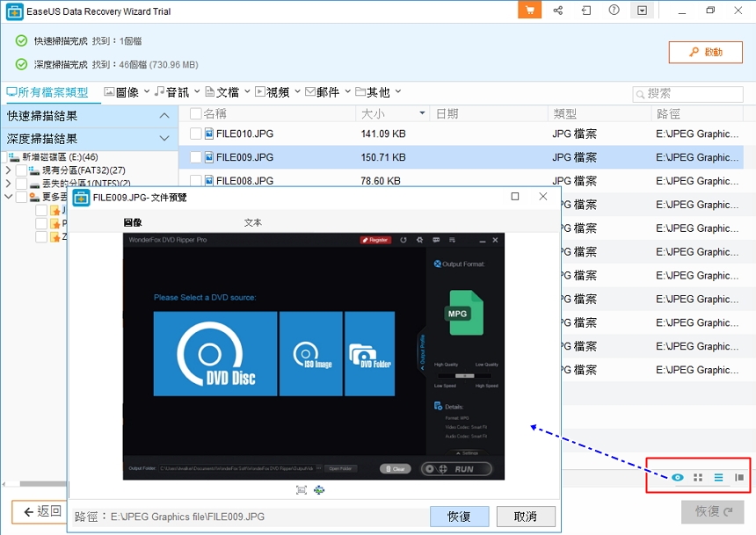Click the logo in the 文件預覽 dialog title

tap(81, 197)
